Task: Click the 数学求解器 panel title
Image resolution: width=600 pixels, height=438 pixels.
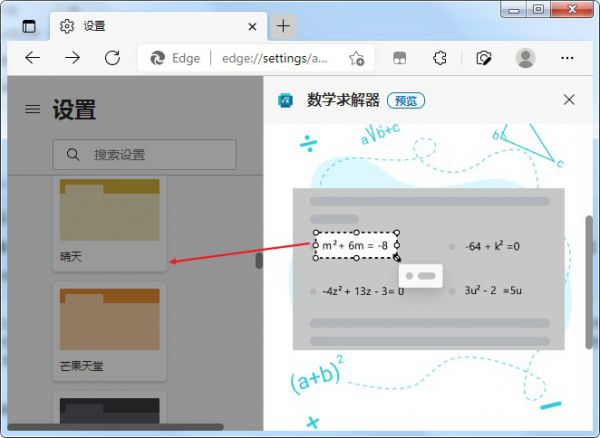Action: coord(343,100)
